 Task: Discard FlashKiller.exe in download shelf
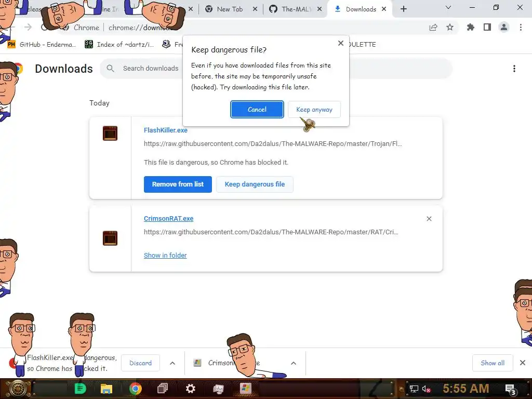tap(140, 363)
